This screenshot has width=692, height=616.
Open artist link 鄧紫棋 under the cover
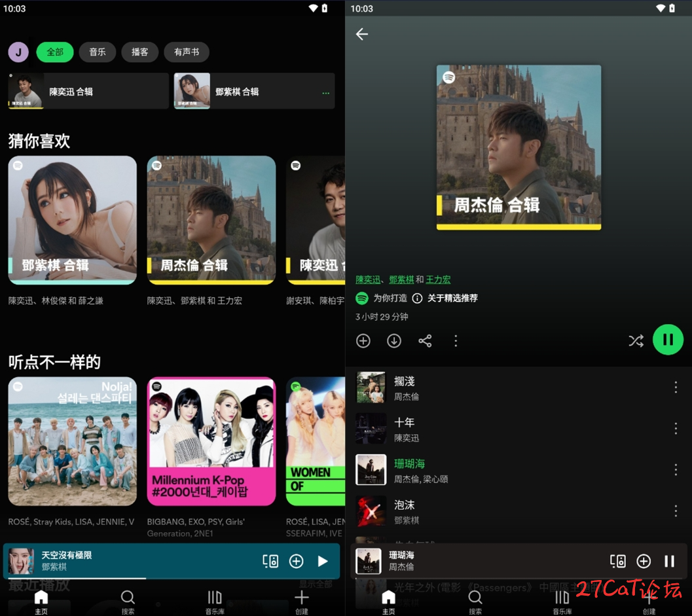[x=401, y=280]
